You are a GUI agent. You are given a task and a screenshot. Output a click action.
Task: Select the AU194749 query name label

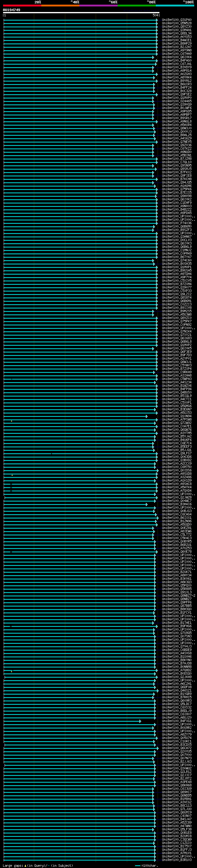click(x=11, y=10)
